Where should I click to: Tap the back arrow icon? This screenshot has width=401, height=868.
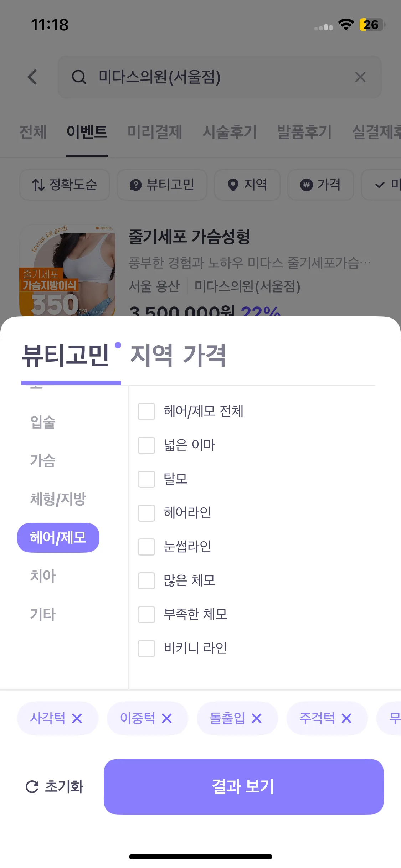coord(32,77)
